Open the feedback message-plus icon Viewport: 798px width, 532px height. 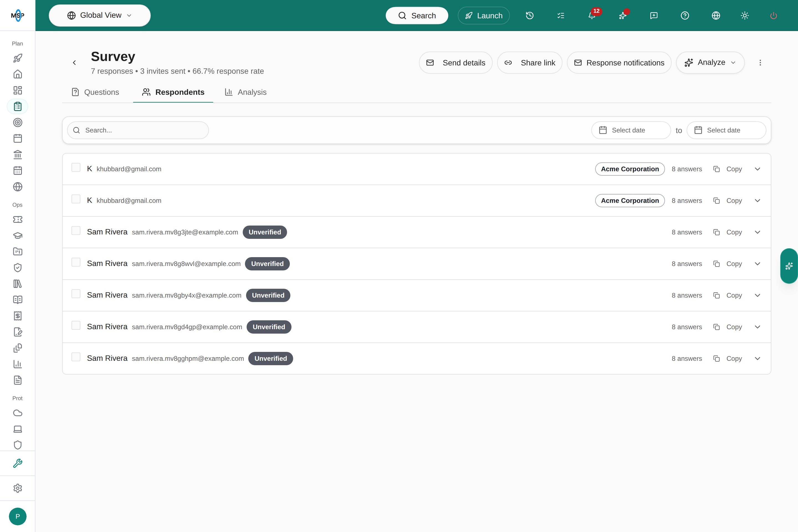coord(654,16)
